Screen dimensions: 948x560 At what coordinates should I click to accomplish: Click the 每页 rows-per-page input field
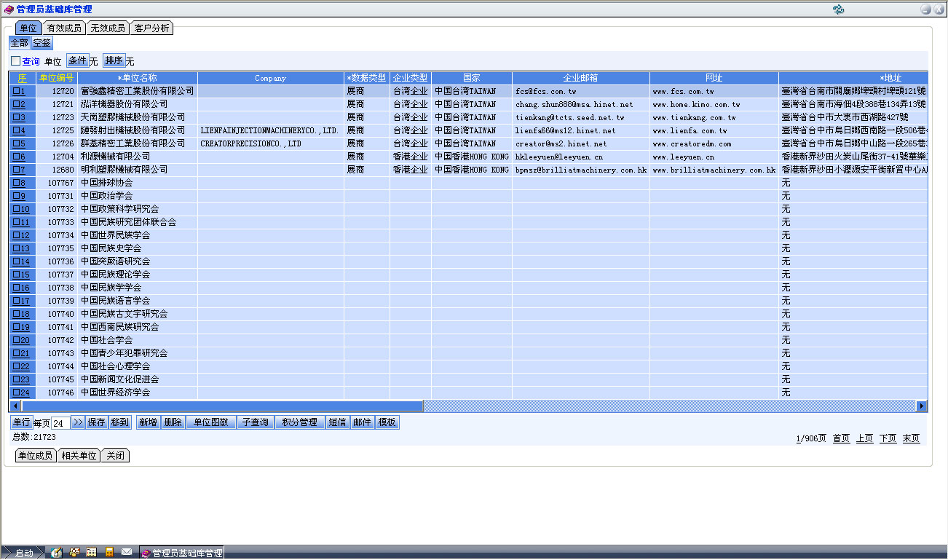point(60,423)
